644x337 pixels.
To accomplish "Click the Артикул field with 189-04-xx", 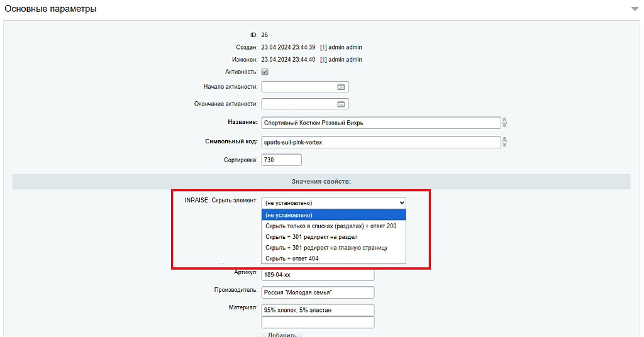I will 318,275.
